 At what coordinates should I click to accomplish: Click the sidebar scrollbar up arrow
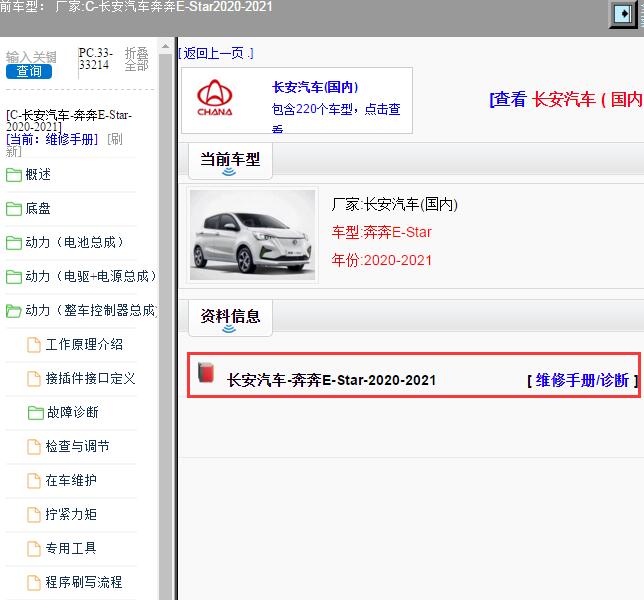click(x=165, y=46)
